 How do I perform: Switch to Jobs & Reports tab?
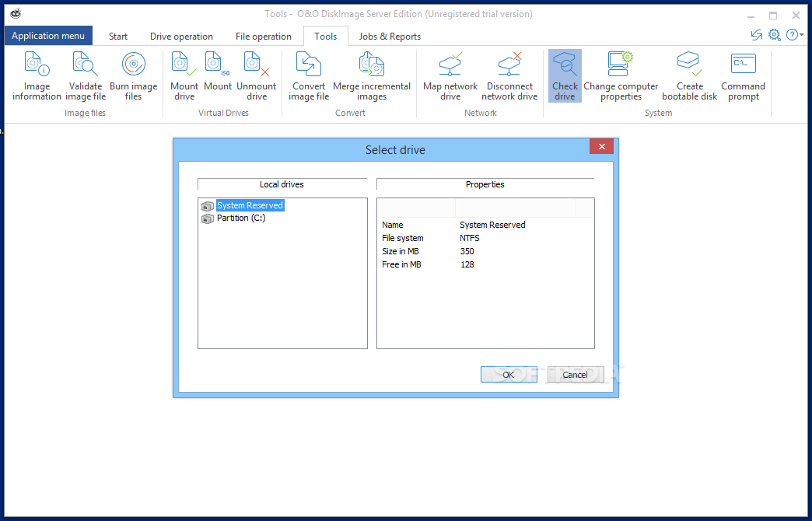pyautogui.click(x=390, y=37)
